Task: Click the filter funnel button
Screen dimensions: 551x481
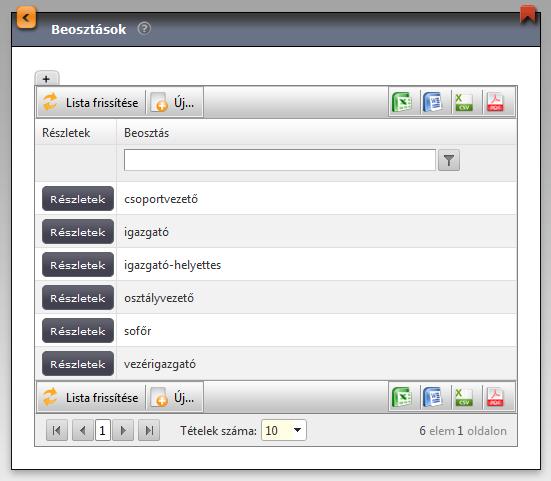Action: point(449,161)
